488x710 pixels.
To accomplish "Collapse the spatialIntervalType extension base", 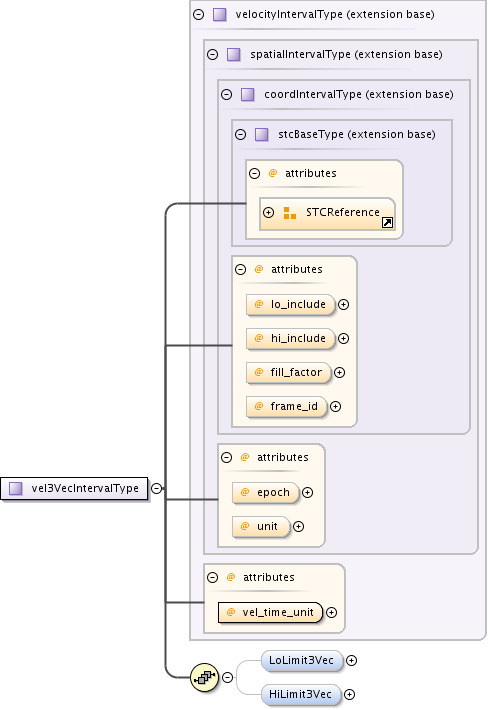I will tap(212, 54).
